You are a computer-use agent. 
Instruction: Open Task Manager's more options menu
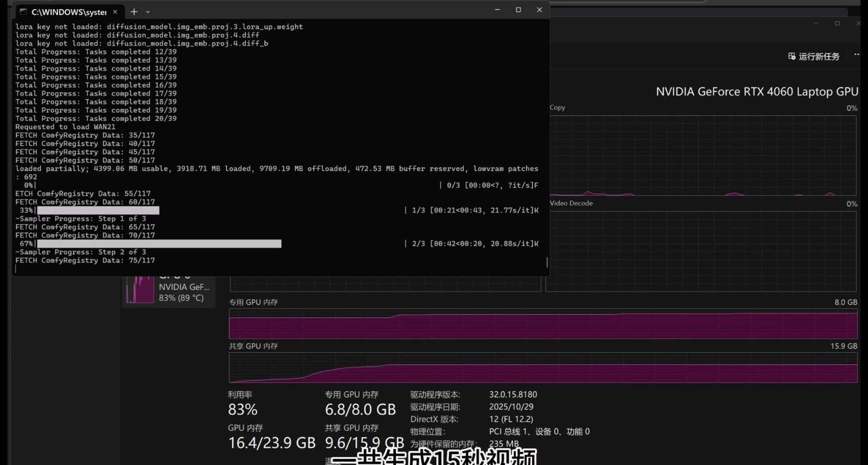(857, 55)
